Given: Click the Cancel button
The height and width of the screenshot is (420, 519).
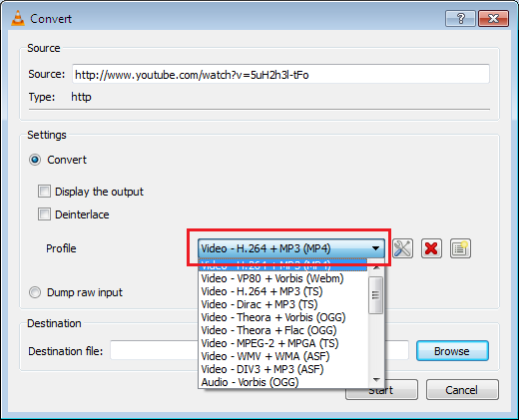Looking at the screenshot, I should point(462,390).
